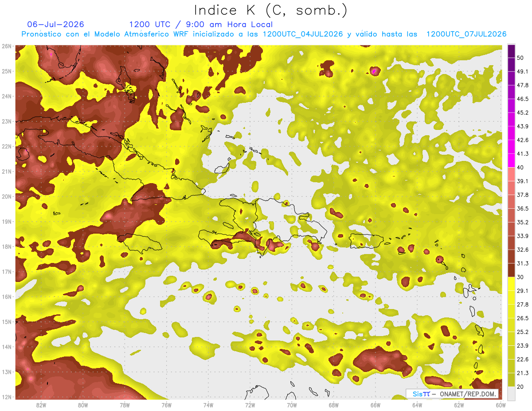
Task: Click the 72W longitude label
Action: [x=250, y=405]
